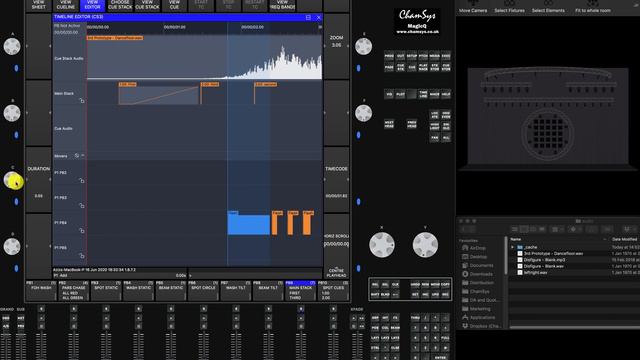
Task: Click encoder wheel D on the left
Action: [x=12, y=247]
